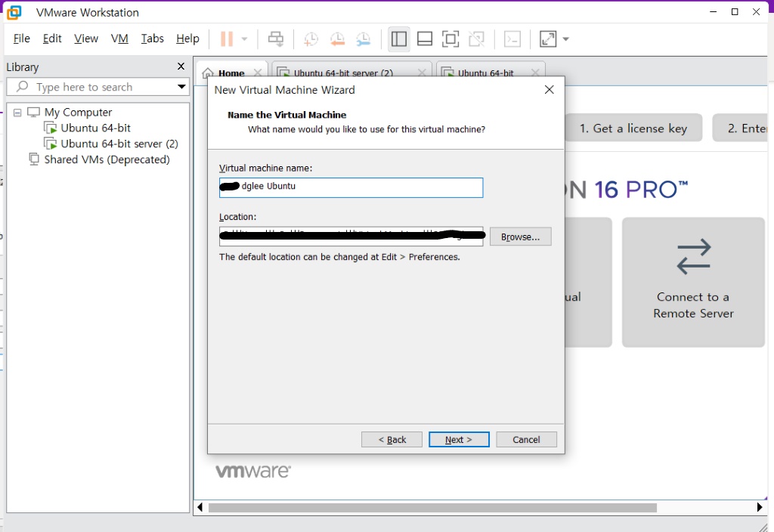Click Revert to snapshot toolbar icon
774x532 pixels.
337,39
